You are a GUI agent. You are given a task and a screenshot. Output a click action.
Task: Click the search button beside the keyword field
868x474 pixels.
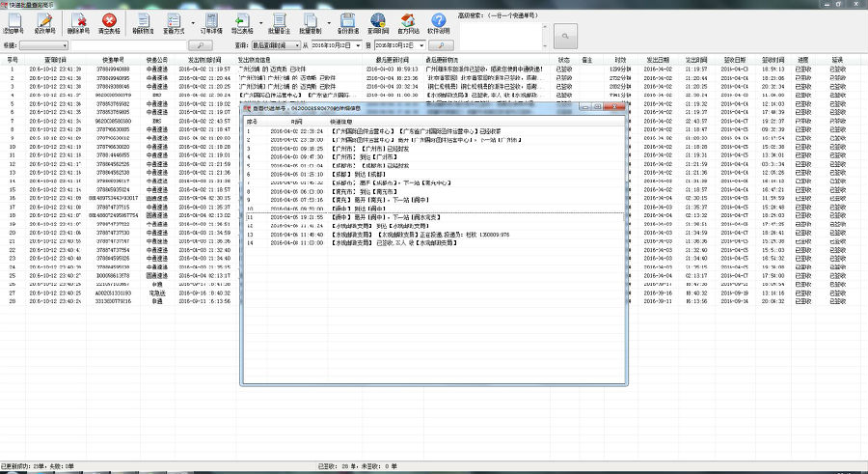pos(201,45)
